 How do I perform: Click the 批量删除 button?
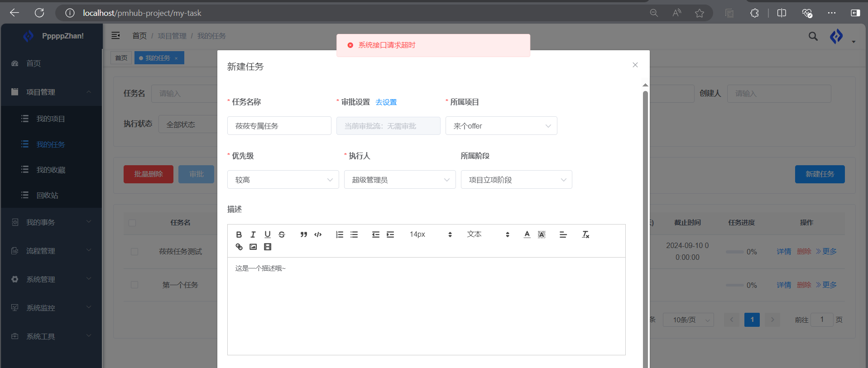click(149, 174)
